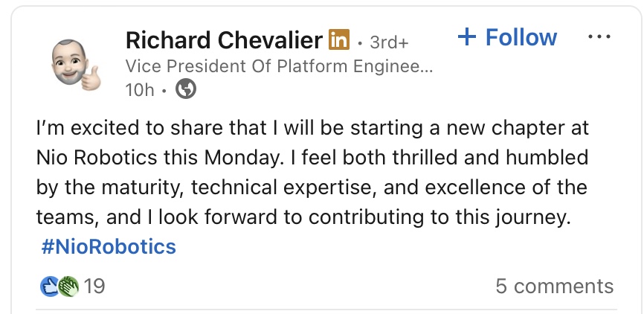Image resolution: width=644 pixels, height=314 pixels.
Task: Click the blue thumbs-up Like reaction icon
Action: pos(50,286)
